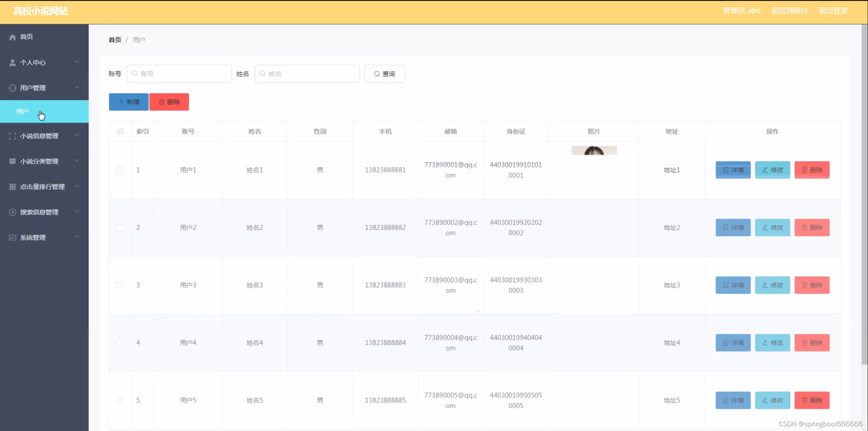Expand the 个人中心 menu chevron
The image size is (868, 431).
77,62
